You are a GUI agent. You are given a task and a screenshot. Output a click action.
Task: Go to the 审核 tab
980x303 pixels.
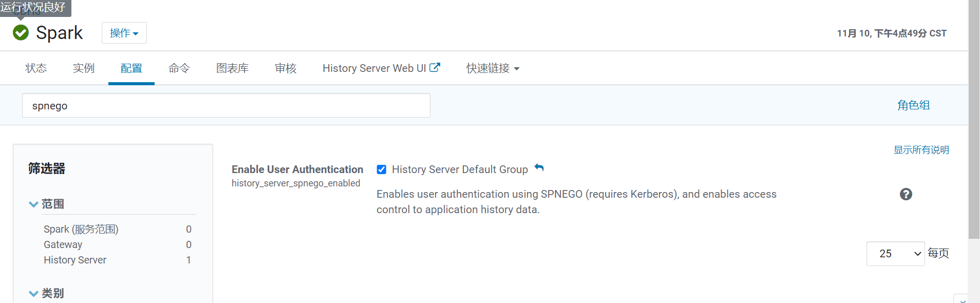[286, 68]
